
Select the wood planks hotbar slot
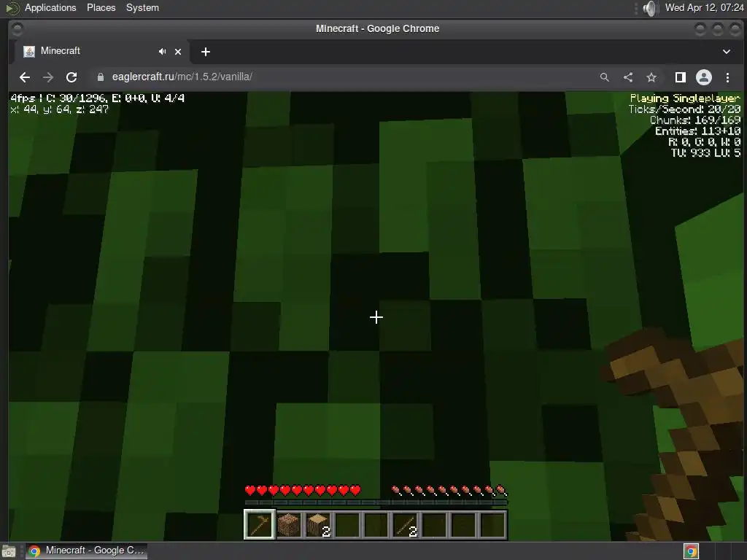(x=289, y=525)
